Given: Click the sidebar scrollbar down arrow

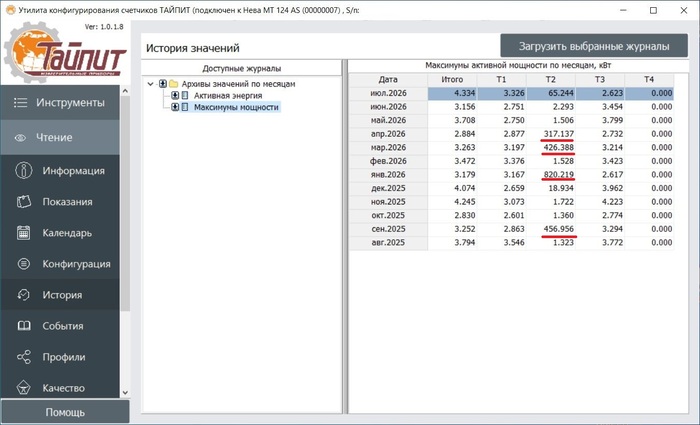Looking at the screenshot, I should pyautogui.click(x=125, y=392).
